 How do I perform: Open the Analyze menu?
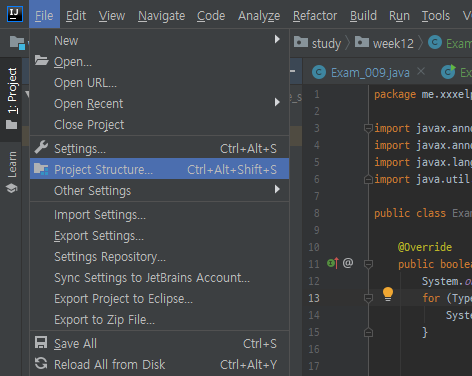coord(259,15)
